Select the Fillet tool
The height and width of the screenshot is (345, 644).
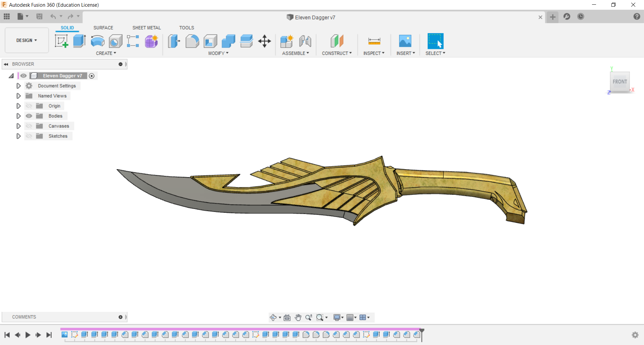tap(192, 41)
